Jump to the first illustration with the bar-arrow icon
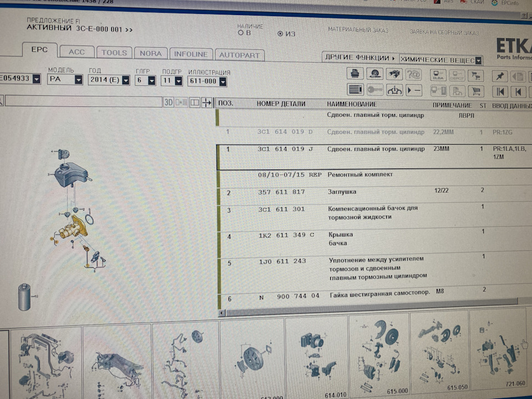Image resolution: width=532 pixels, height=399 pixels. click(x=500, y=91)
